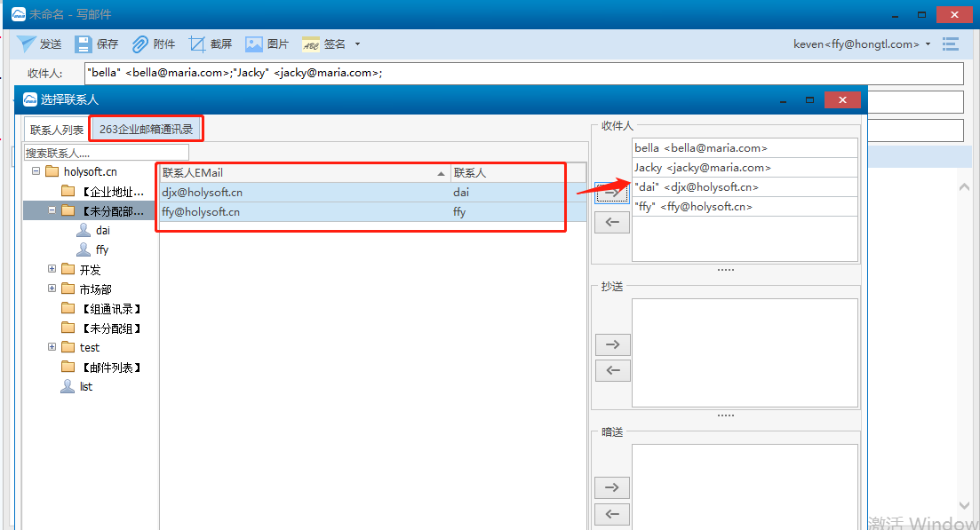980x530 pixels.
Task: Switch to the 263企业邮箱通讯录 tab
Action: click(x=147, y=130)
